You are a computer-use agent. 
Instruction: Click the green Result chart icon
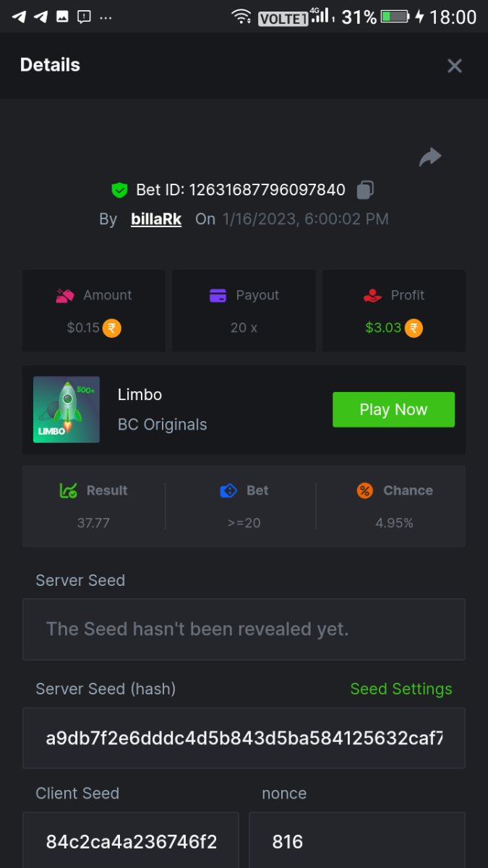(x=68, y=490)
